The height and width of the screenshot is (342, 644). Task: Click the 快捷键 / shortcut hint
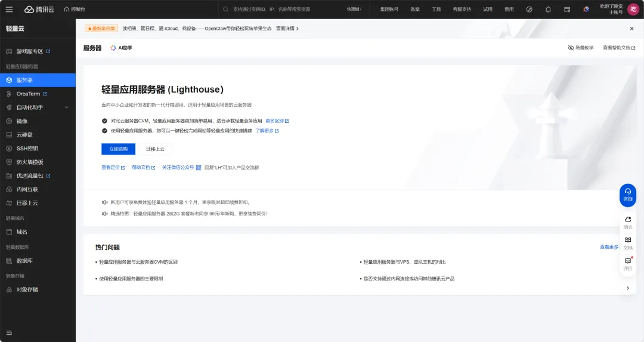click(x=354, y=9)
